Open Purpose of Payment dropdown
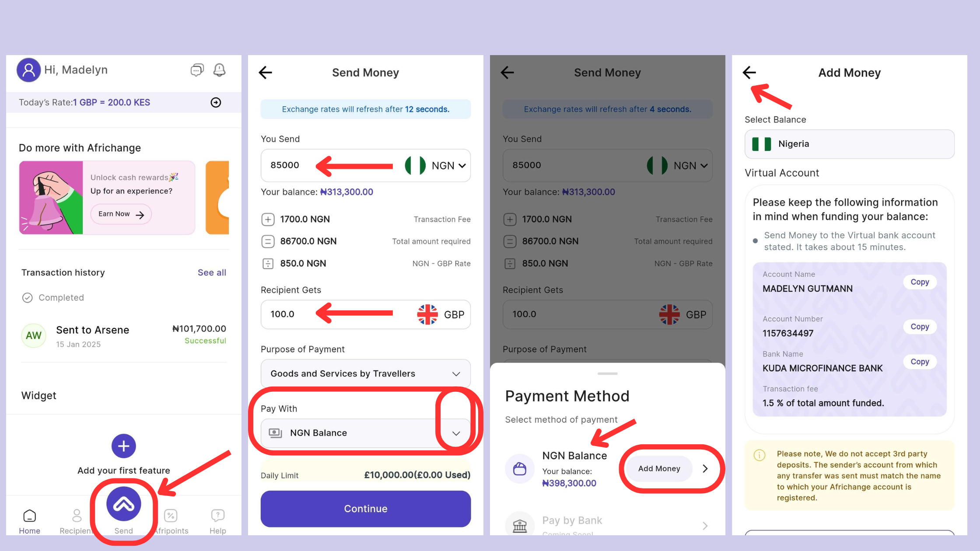Image resolution: width=980 pixels, height=551 pixels. 366,373
